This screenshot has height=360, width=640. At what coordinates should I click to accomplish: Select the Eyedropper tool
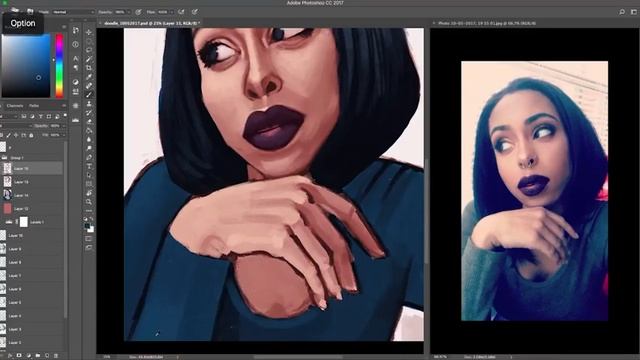(89, 77)
